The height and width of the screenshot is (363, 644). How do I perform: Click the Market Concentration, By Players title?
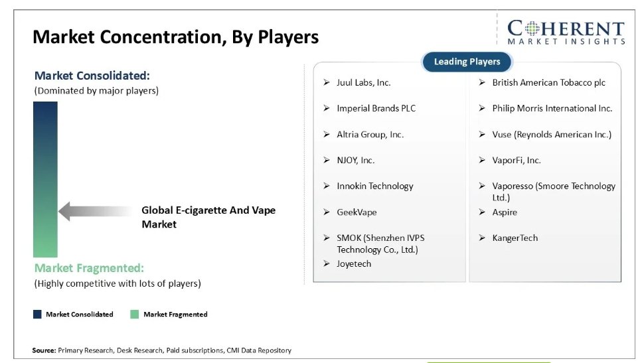point(175,36)
